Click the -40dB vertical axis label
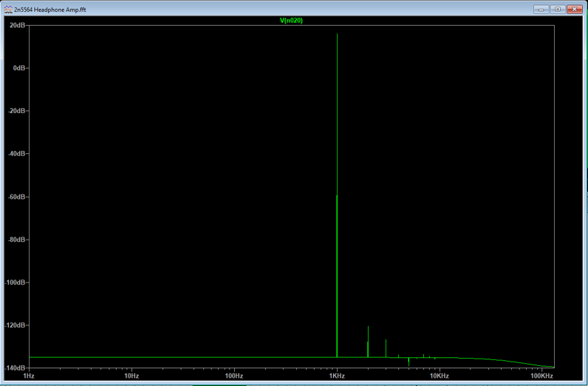This screenshot has height=386, width=588. point(16,154)
